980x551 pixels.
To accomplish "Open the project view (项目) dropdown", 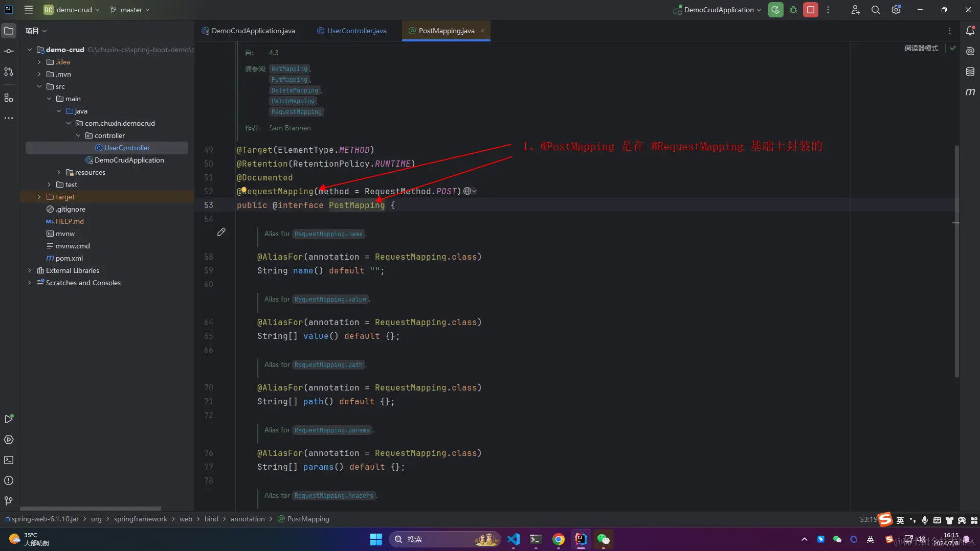I will [x=36, y=31].
